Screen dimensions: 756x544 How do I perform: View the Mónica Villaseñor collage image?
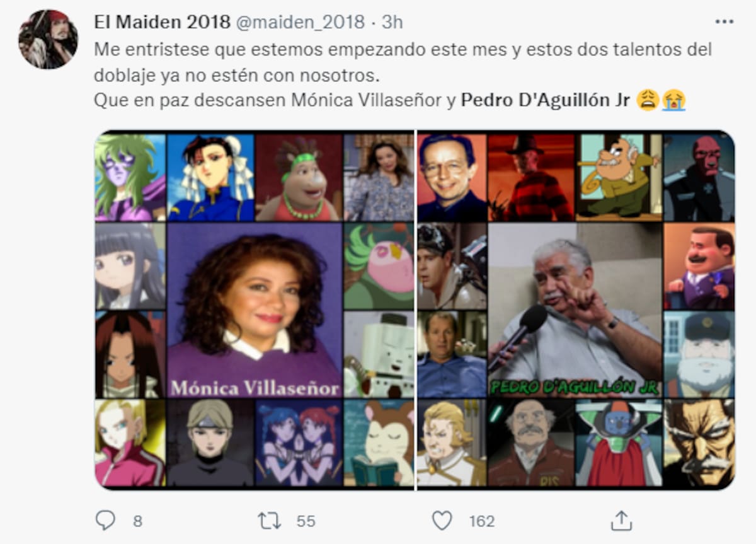(255, 310)
